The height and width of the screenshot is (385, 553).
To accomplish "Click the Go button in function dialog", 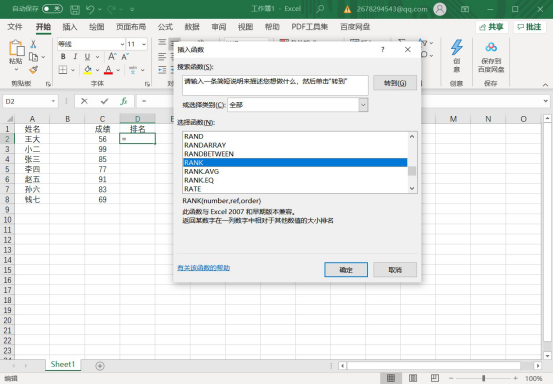I will [x=395, y=83].
